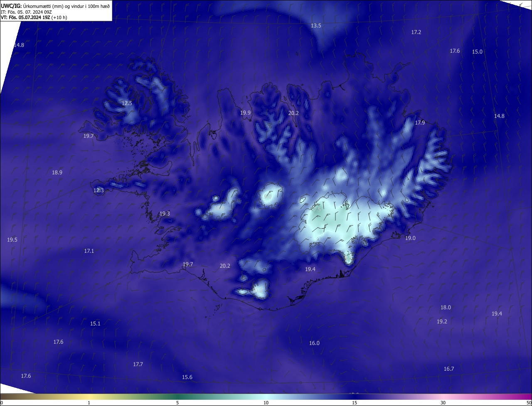
Task: Click the color scale tick labeled 30
Action: (443, 403)
